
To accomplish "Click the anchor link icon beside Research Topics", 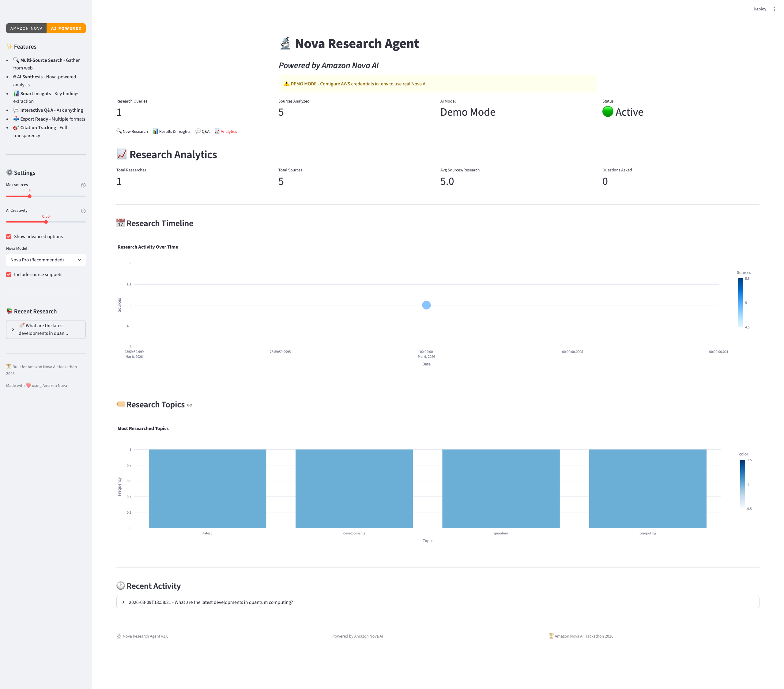I will pos(190,405).
